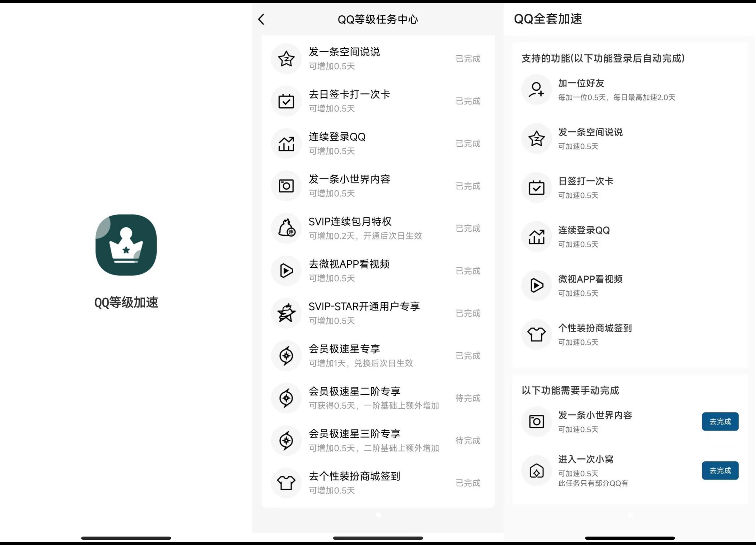Open the QQ等级加速 crown app icon
This screenshot has width=756, height=545.
click(x=126, y=245)
